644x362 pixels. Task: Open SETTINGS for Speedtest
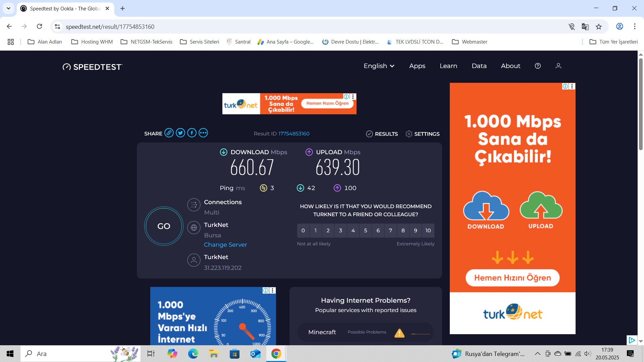423,134
